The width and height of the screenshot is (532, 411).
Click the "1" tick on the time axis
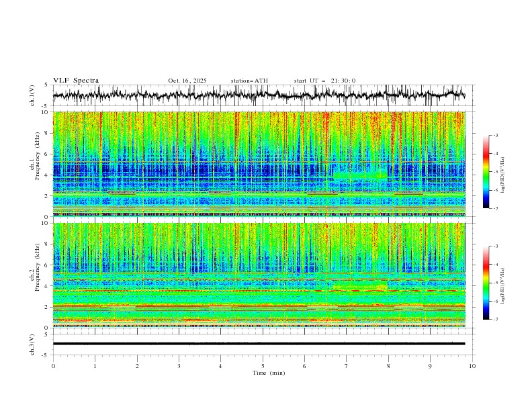click(x=95, y=366)
